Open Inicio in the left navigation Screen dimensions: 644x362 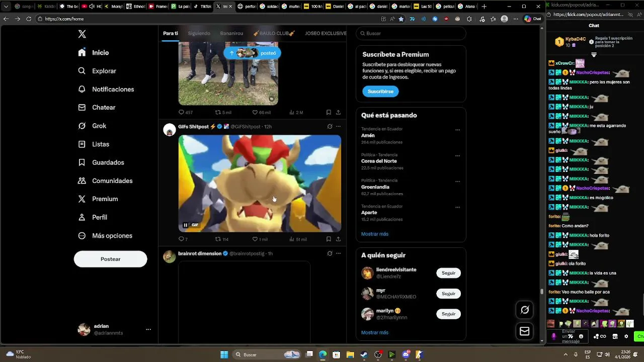point(94,53)
